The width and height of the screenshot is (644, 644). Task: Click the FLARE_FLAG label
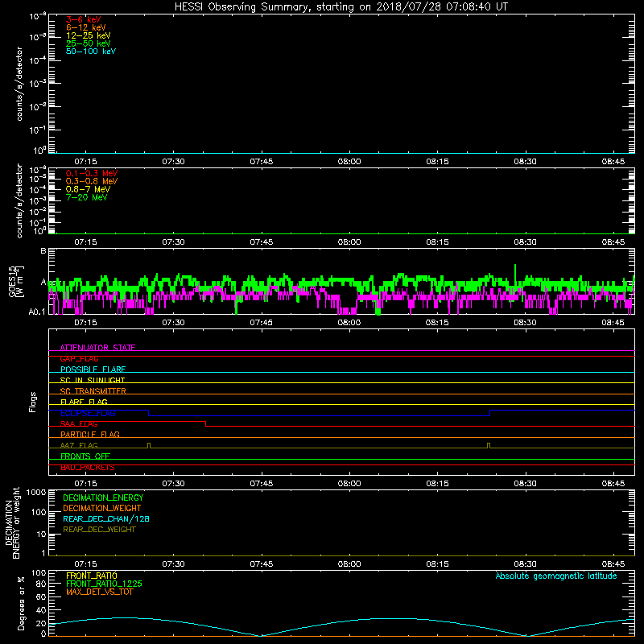pyautogui.click(x=84, y=402)
